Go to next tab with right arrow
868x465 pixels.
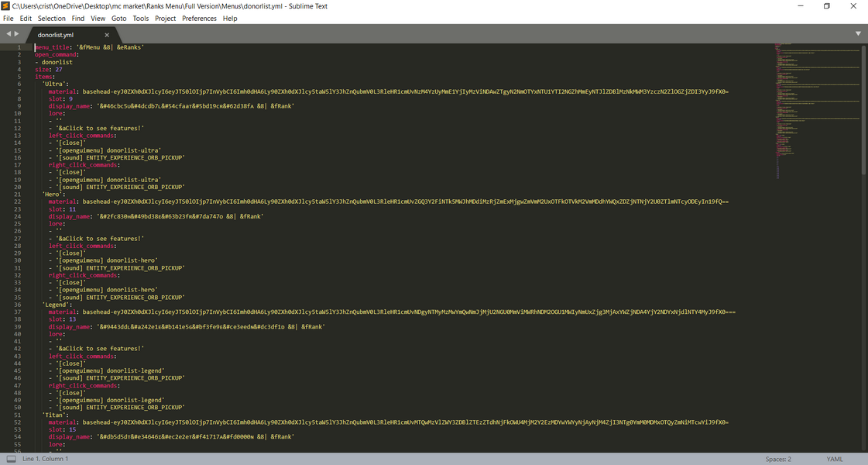[x=16, y=34]
